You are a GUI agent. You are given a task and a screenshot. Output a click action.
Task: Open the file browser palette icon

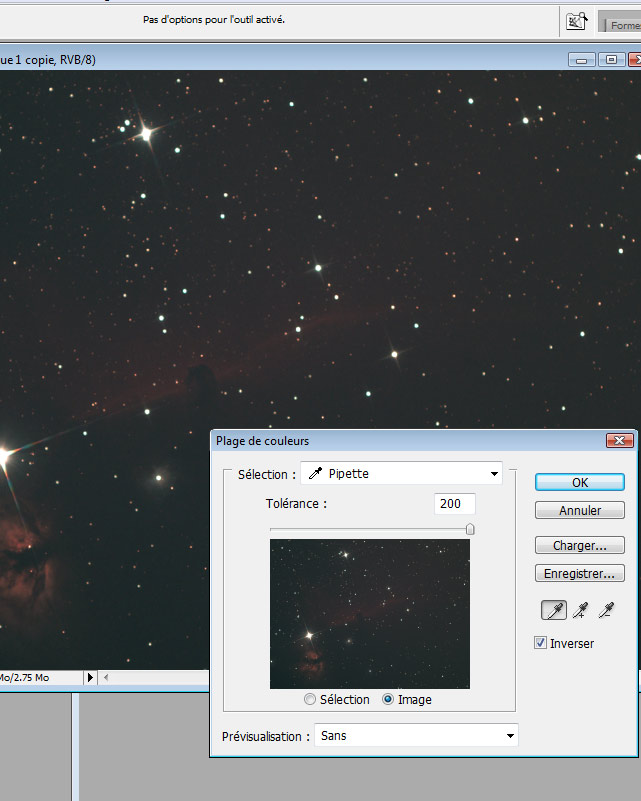576,21
